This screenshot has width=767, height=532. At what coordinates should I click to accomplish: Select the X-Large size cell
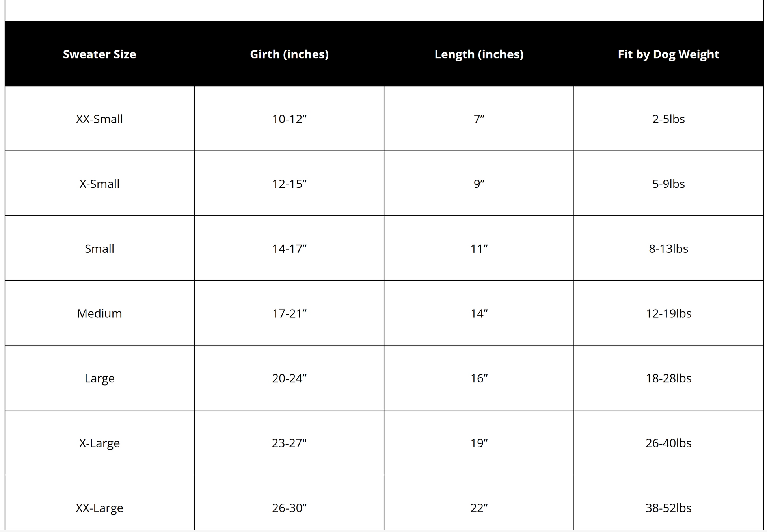(x=99, y=443)
